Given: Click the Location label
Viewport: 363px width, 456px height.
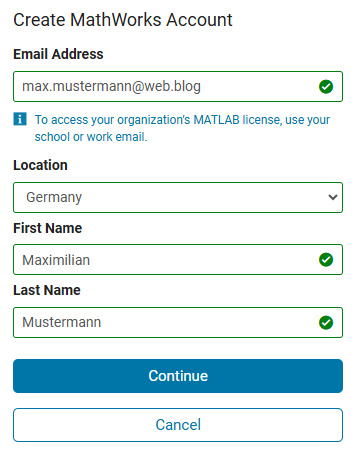Looking at the screenshot, I should 40,165.
